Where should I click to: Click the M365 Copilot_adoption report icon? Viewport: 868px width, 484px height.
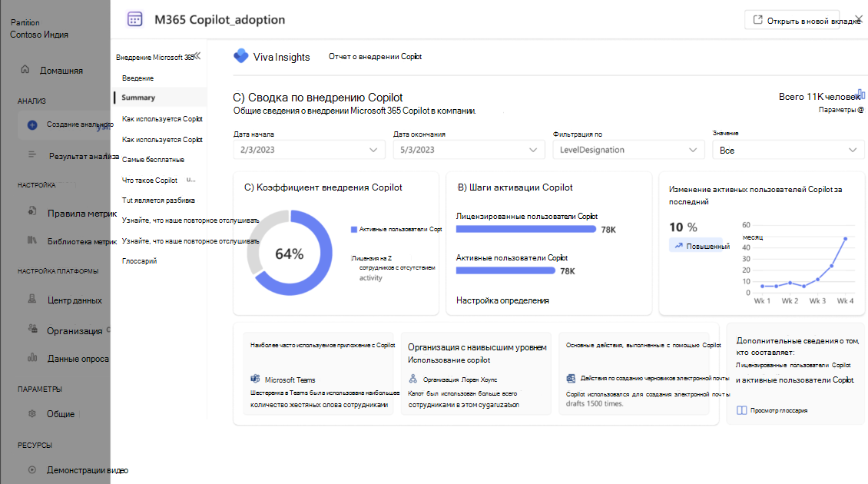pyautogui.click(x=134, y=19)
